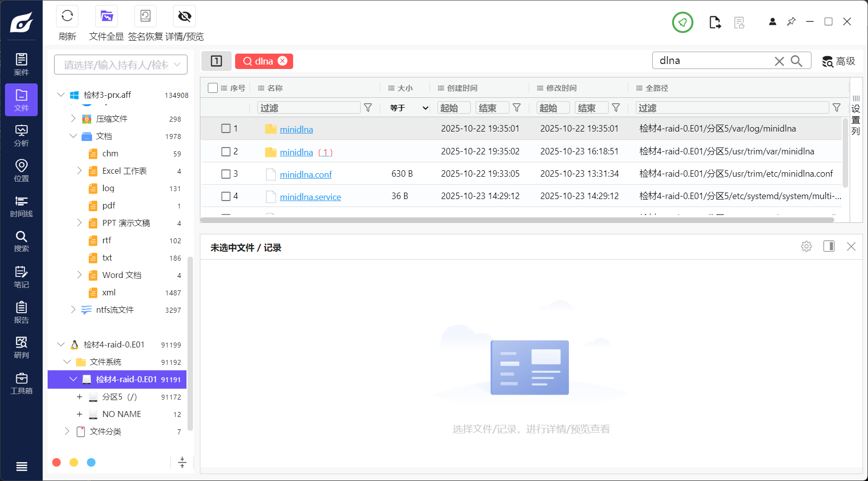Open the 签名恢复 tool

[145, 16]
